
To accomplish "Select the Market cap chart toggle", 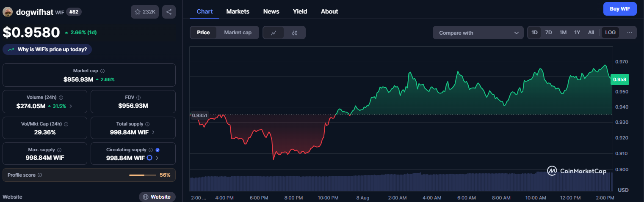I will tap(238, 33).
